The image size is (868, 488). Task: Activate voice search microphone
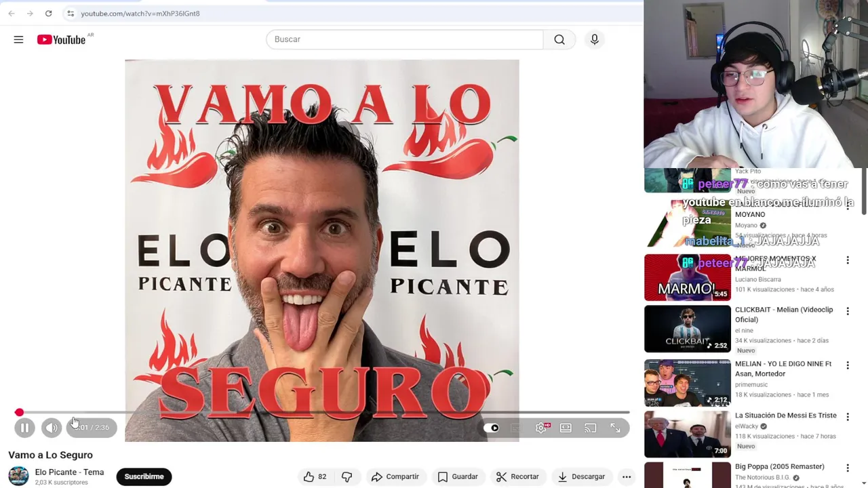(x=595, y=39)
